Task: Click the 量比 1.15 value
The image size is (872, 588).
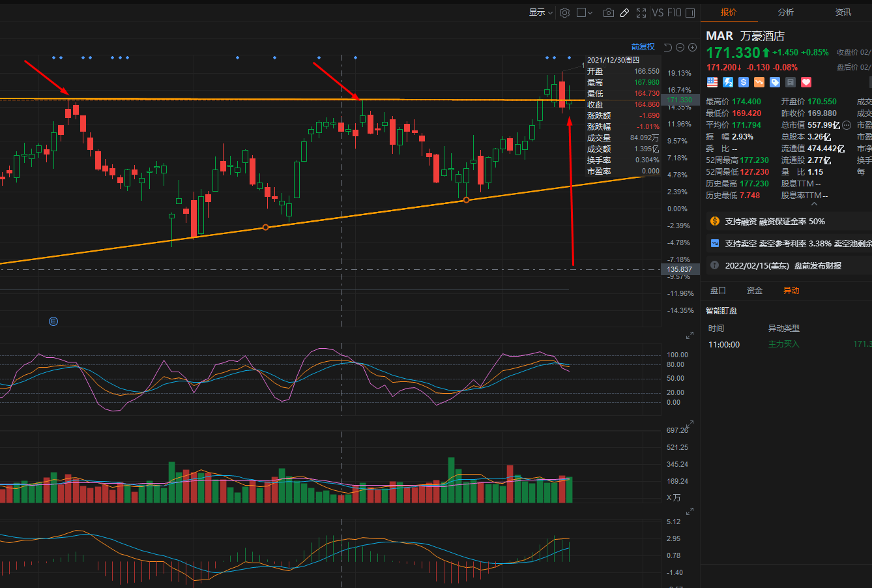Action: (815, 172)
